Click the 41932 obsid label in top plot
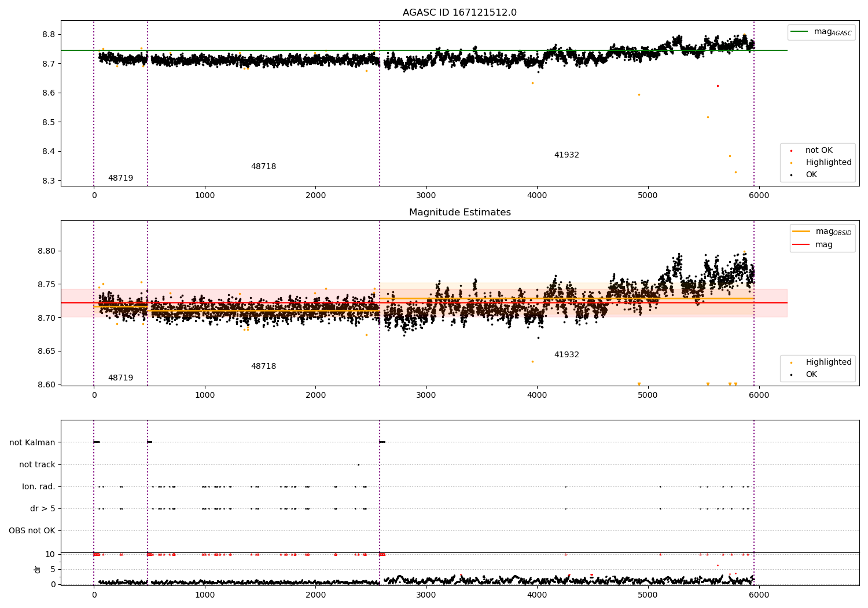The height and width of the screenshot is (608, 868). (x=566, y=155)
